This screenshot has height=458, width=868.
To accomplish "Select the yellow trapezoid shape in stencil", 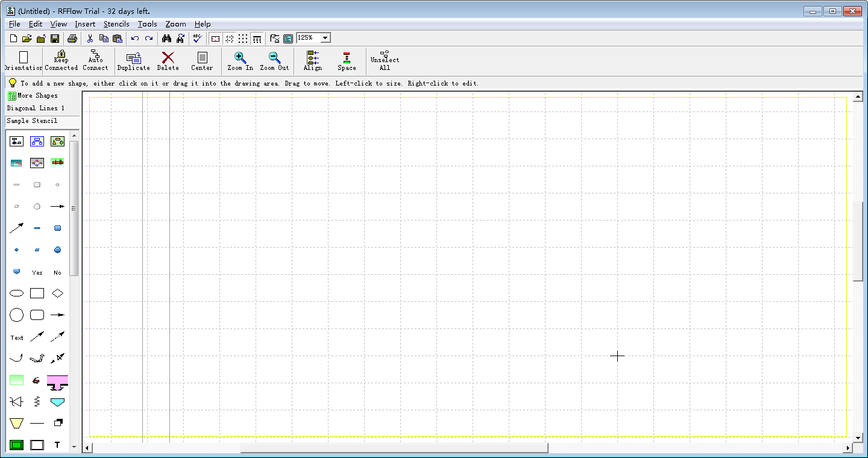I will [x=17, y=423].
